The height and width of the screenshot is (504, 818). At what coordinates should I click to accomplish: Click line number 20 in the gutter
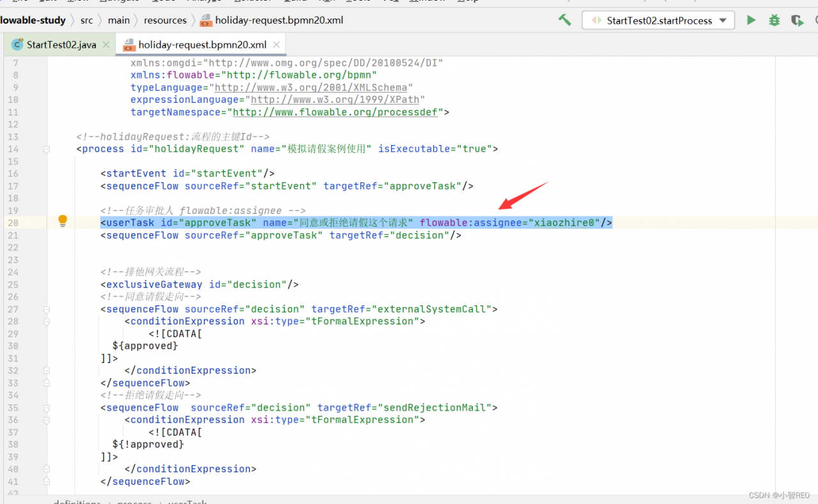(13, 223)
